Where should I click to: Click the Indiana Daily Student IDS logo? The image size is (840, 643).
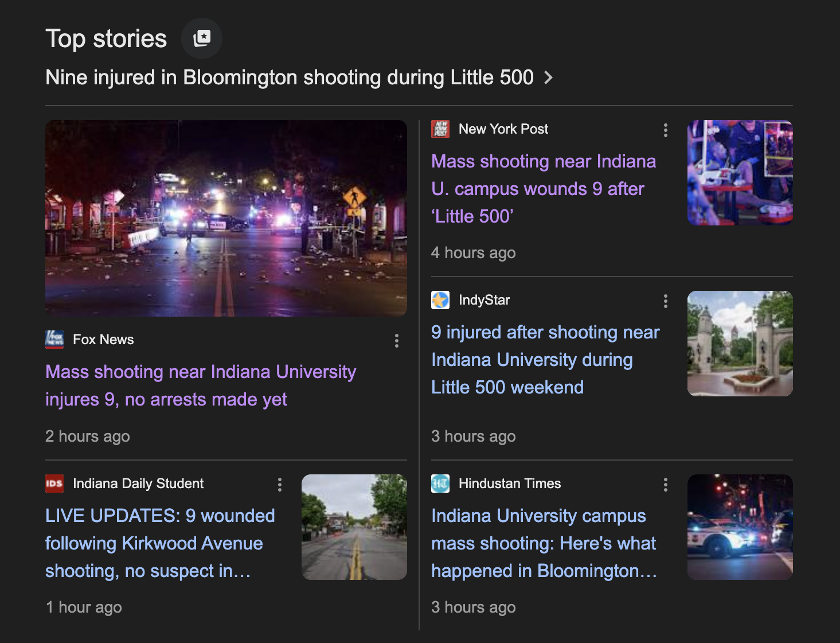click(54, 484)
